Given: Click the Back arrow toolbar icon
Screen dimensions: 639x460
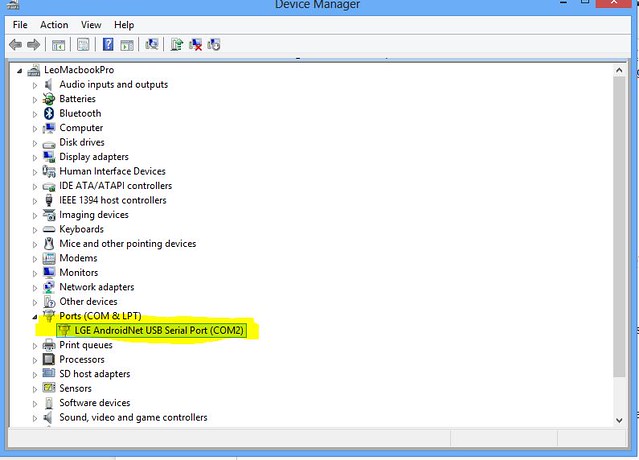Looking at the screenshot, I should tap(15, 44).
